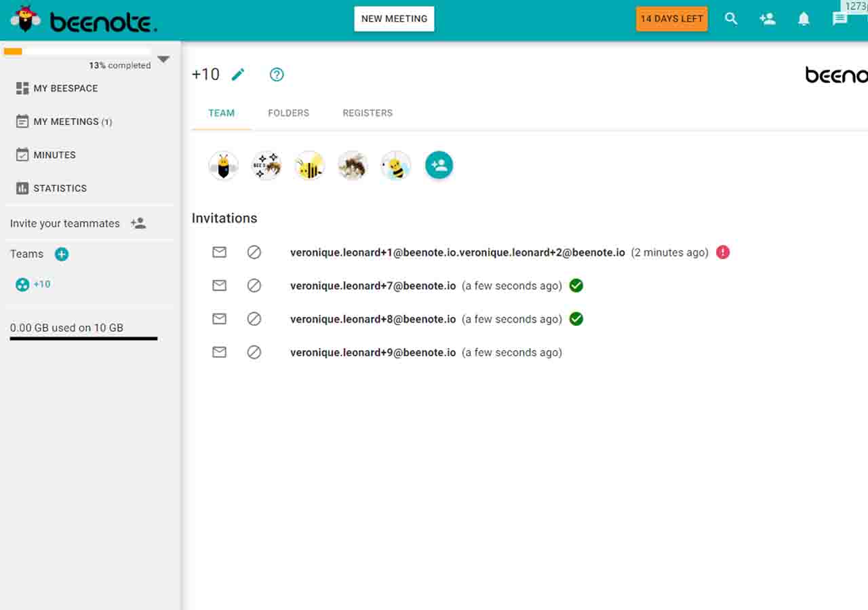Resend email for leonard+1 invitation
Screen dimensions: 868x610
219,252
